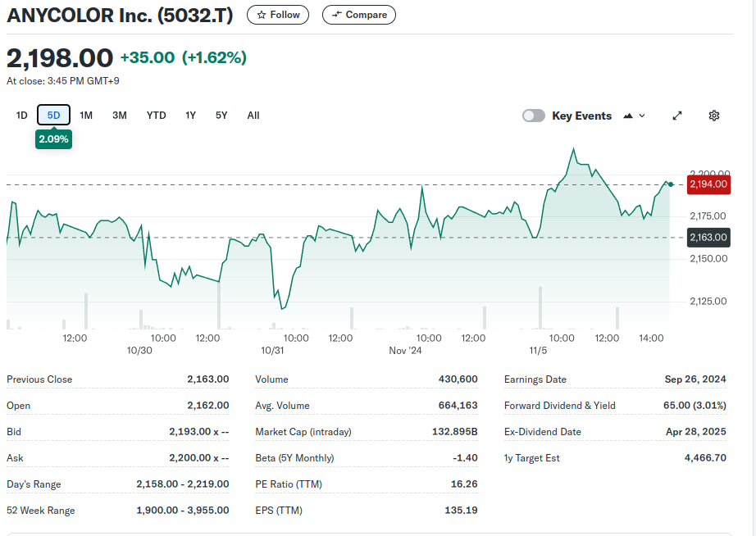Screen dimensions: 756x536
Task: Click the 2,163.00 previous close label
Action: (x=708, y=237)
